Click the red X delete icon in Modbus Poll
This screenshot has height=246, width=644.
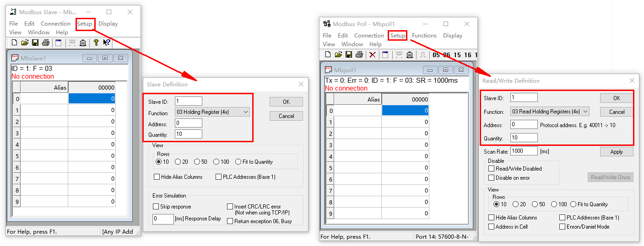(373, 54)
